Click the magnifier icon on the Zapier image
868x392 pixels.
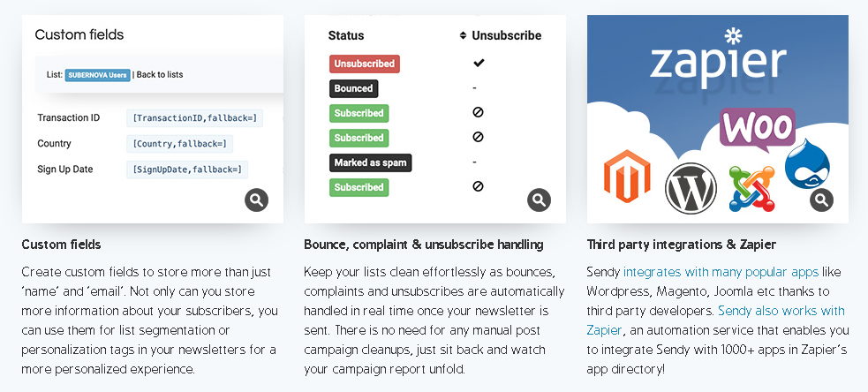[821, 200]
